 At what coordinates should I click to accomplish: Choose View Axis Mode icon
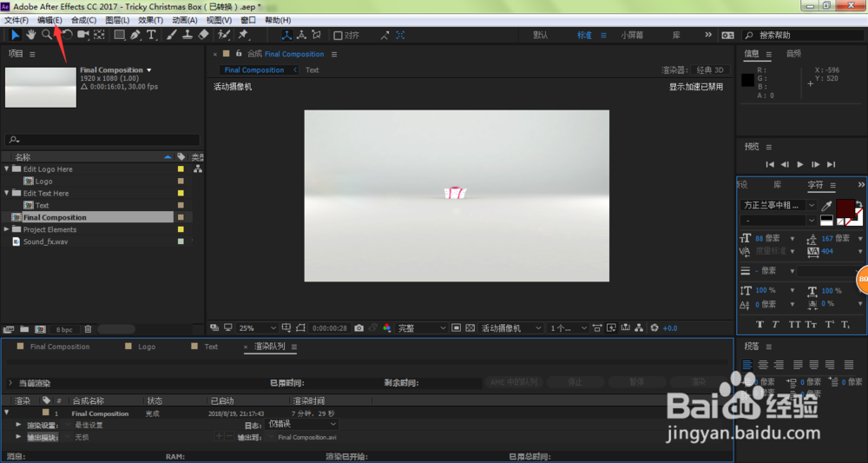(x=317, y=35)
